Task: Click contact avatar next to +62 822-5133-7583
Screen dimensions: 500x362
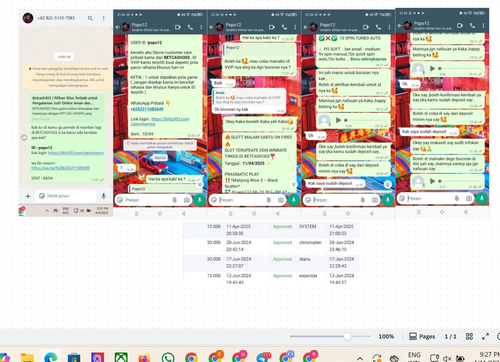Action: [x=28, y=18]
